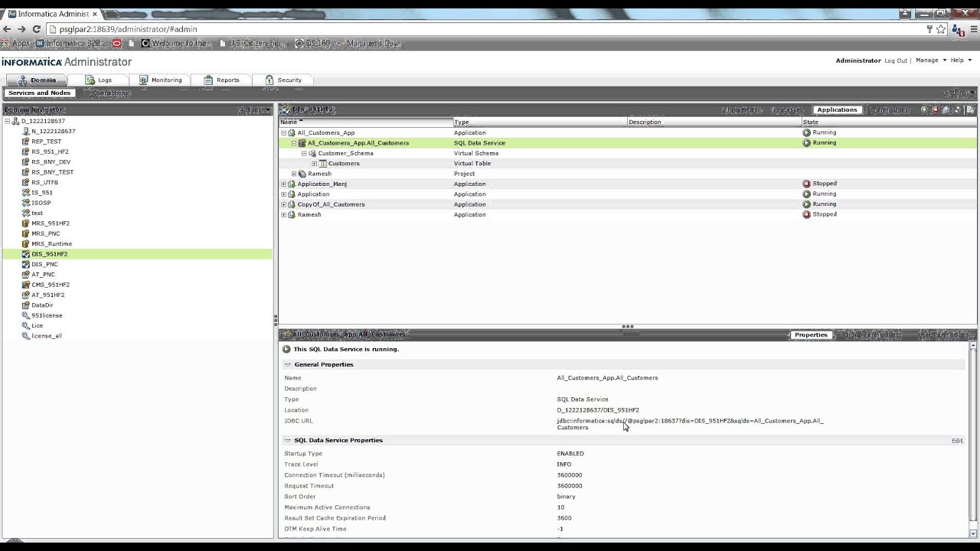The image size is (980, 551).
Task: Click the Log Out link
Action: pos(896,60)
